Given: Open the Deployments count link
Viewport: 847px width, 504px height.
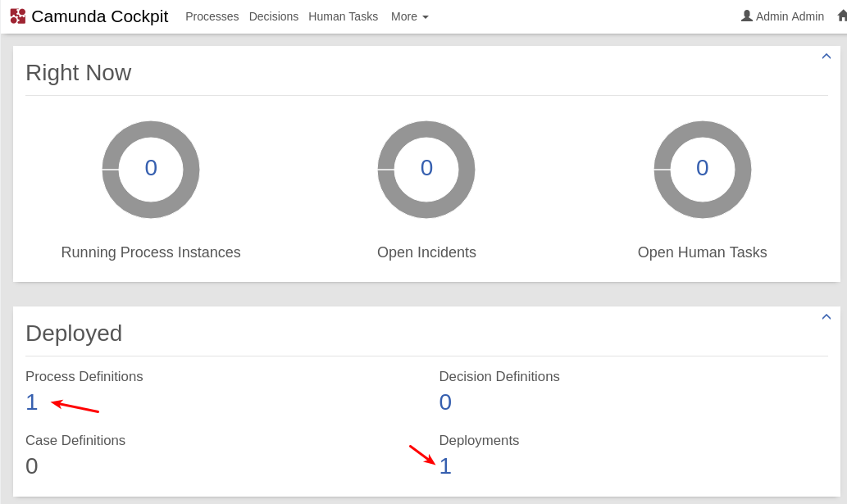Looking at the screenshot, I should click(445, 466).
